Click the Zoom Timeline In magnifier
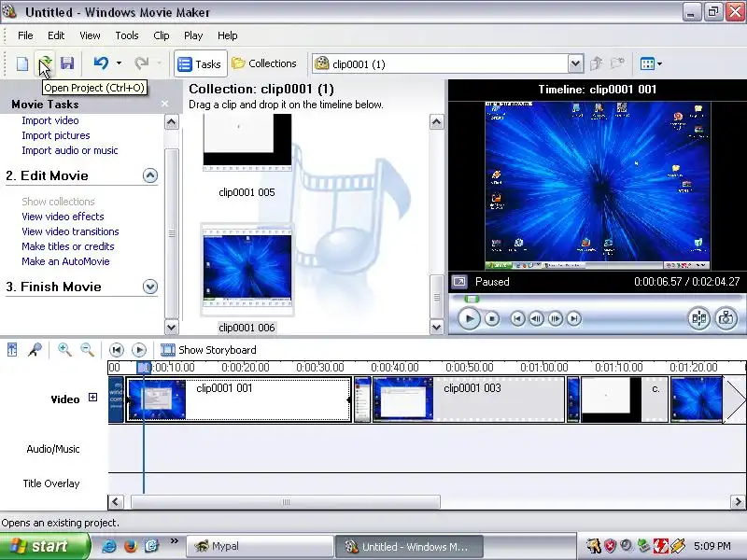Image resolution: width=747 pixels, height=560 pixels. click(x=64, y=350)
